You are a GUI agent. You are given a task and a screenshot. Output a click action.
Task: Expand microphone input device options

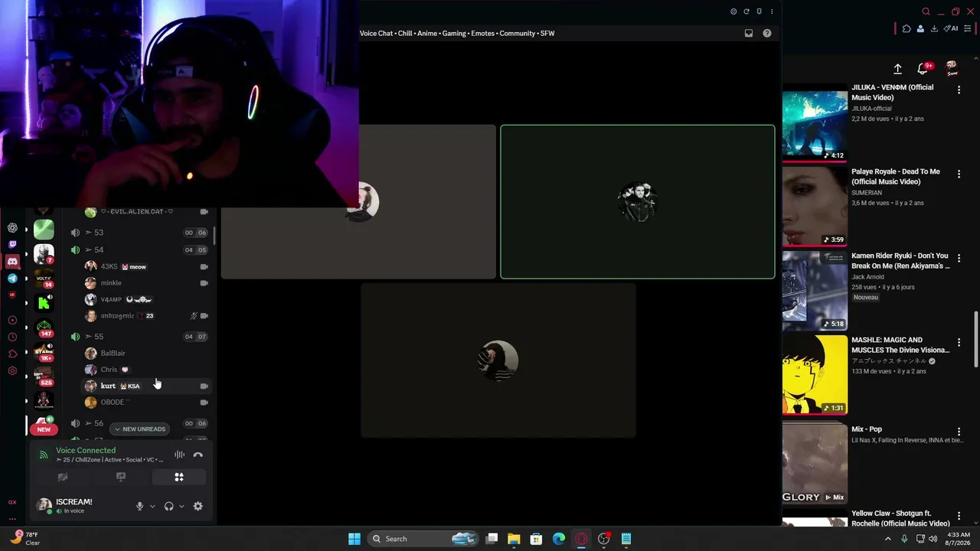pyautogui.click(x=152, y=506)
